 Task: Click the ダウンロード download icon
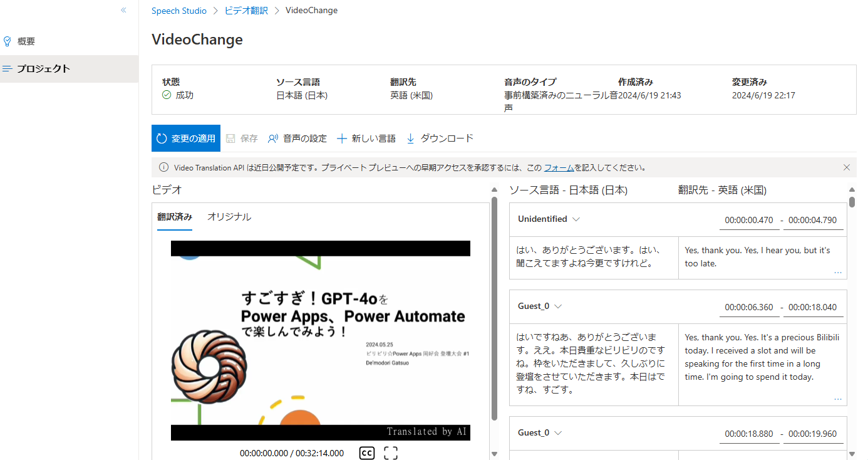410,138
